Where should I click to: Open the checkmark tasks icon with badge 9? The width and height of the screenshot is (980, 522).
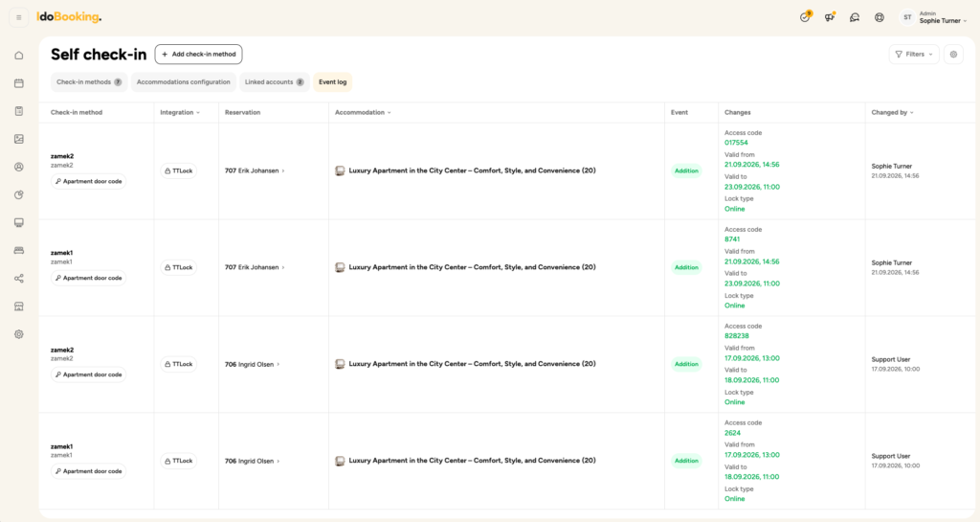pos(805,17)
